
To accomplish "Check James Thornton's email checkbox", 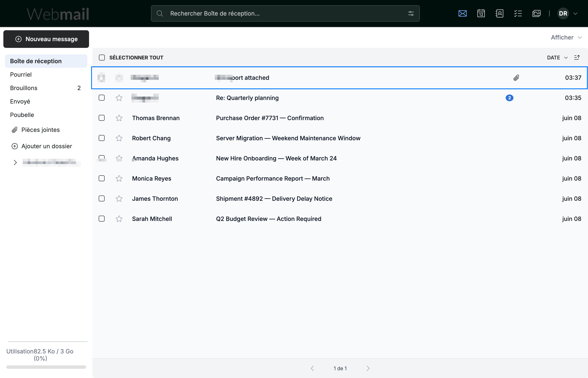I will pos(102,198).
